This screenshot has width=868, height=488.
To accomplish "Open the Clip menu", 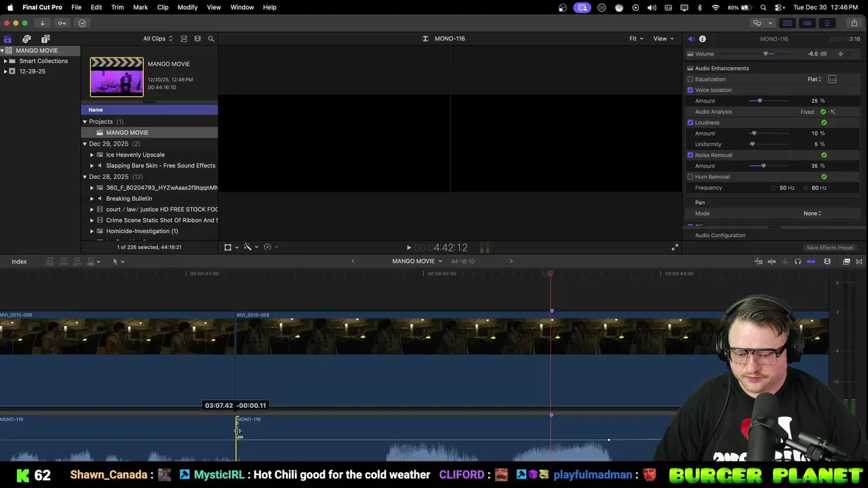I will pyautogui.click(x=163, y=7).
